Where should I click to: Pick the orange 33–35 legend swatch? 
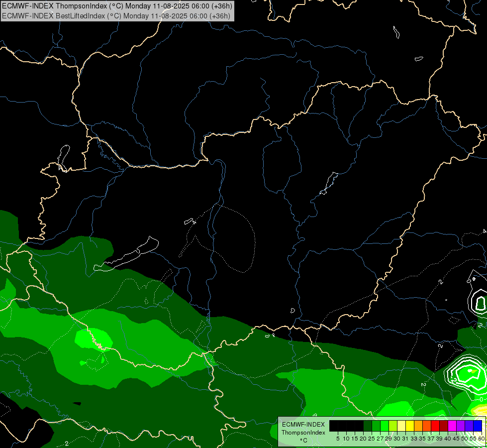coord(418,426)
